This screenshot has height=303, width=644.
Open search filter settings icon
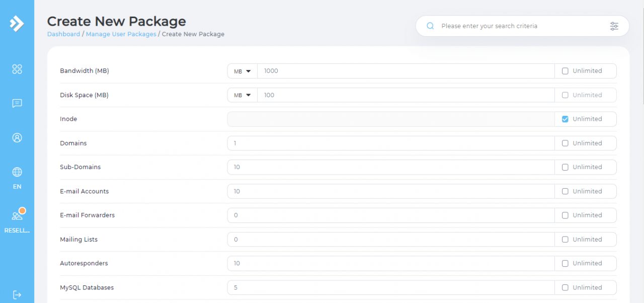click(614, 26)
